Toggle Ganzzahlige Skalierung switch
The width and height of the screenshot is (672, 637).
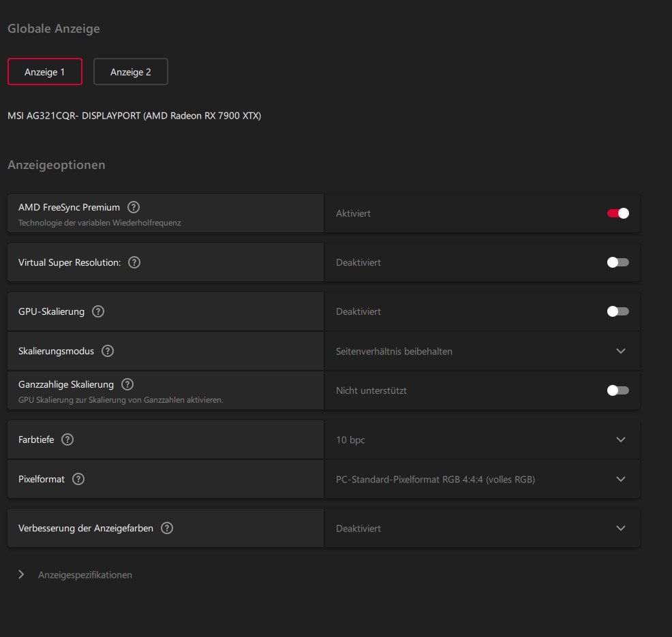617,390
